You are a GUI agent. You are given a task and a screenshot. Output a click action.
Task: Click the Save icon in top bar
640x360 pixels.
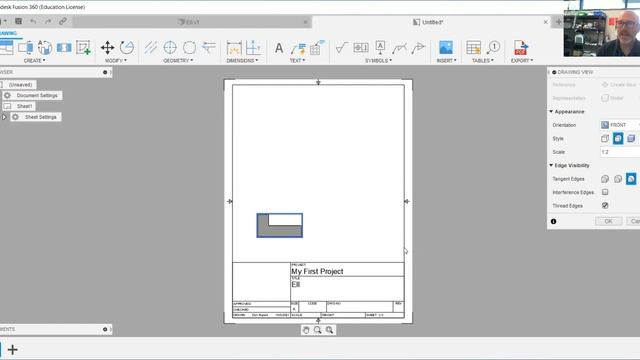[18, 21]
